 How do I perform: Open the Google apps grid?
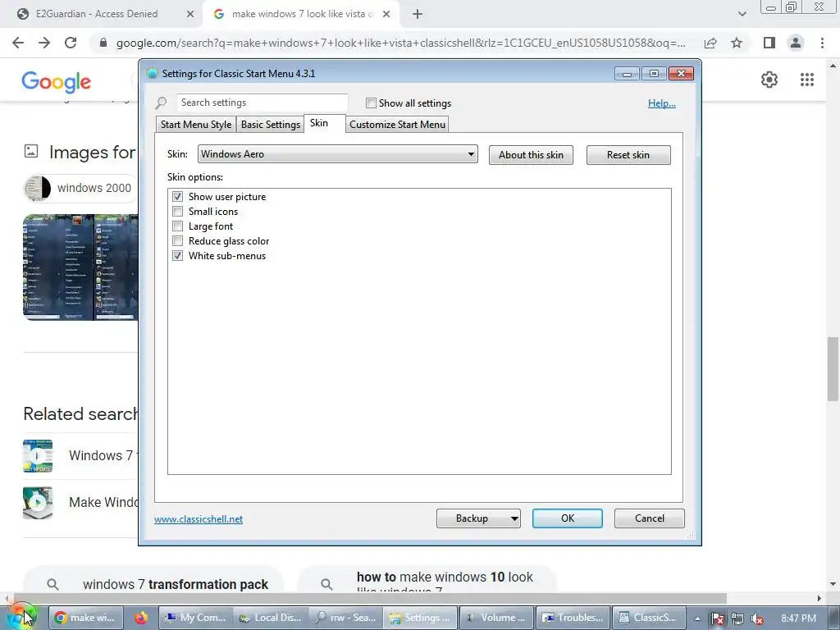coord(807,80)
